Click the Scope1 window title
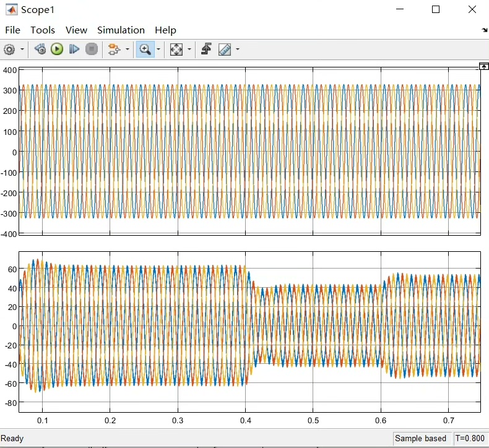489x448 pixels. click(x=38, y=10)
